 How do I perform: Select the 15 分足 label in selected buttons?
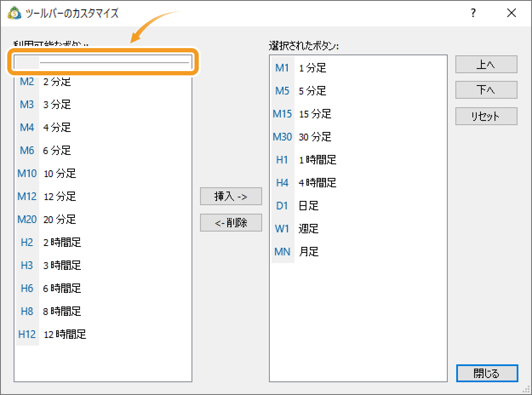315,114
